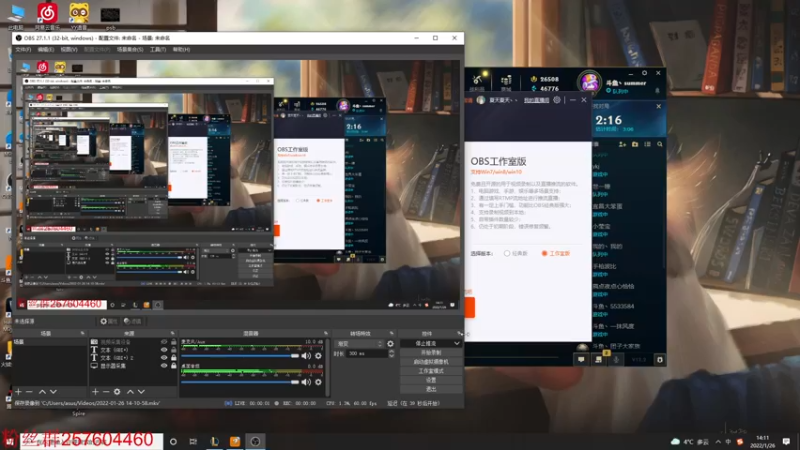Open the 渐变 transition type dropdown
This screenshot has width=800, height=450.
coord(358,344)
